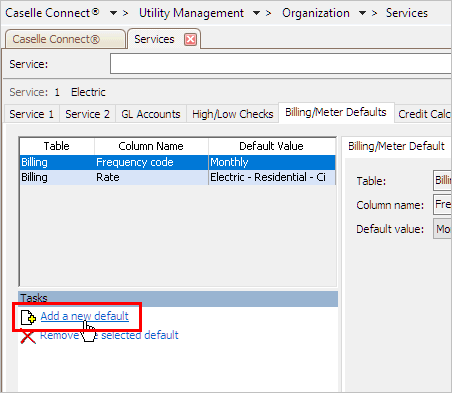Screen dimensions: 452x393
Task: Click the red X remove icon
Action: (28, 336)
